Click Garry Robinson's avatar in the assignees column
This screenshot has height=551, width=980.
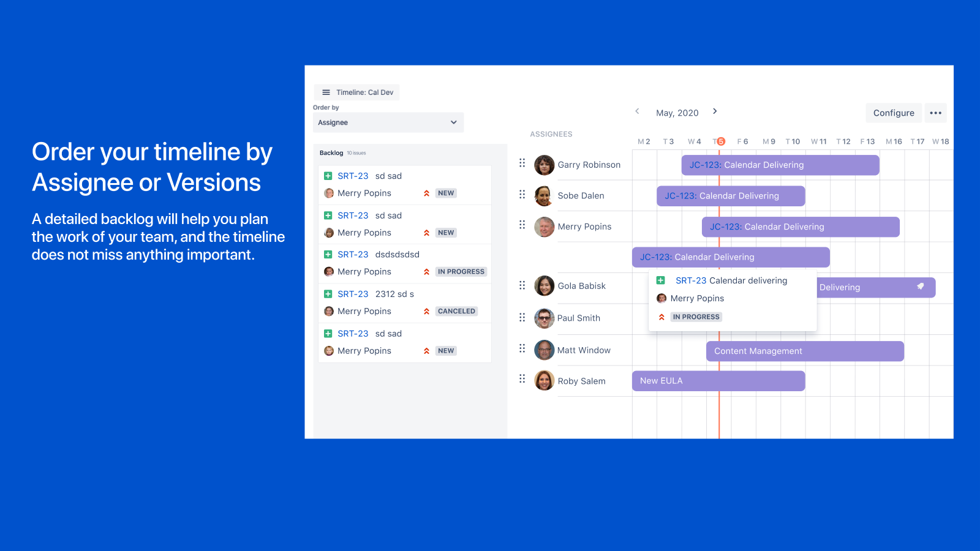544,165
